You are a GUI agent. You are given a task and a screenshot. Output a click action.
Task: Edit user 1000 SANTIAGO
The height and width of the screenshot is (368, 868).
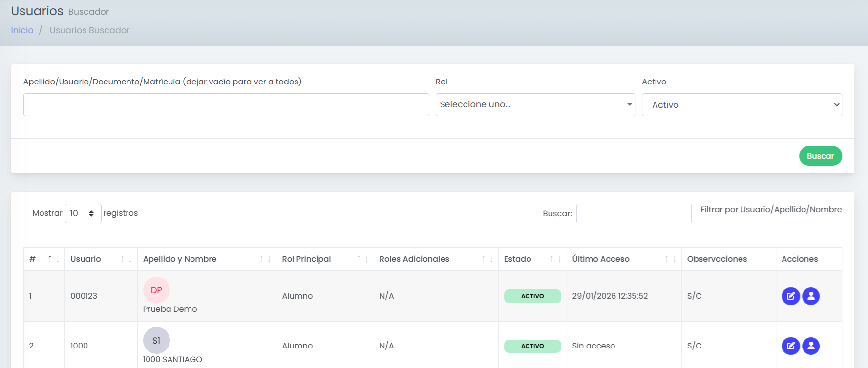click(x=790, y=346)
